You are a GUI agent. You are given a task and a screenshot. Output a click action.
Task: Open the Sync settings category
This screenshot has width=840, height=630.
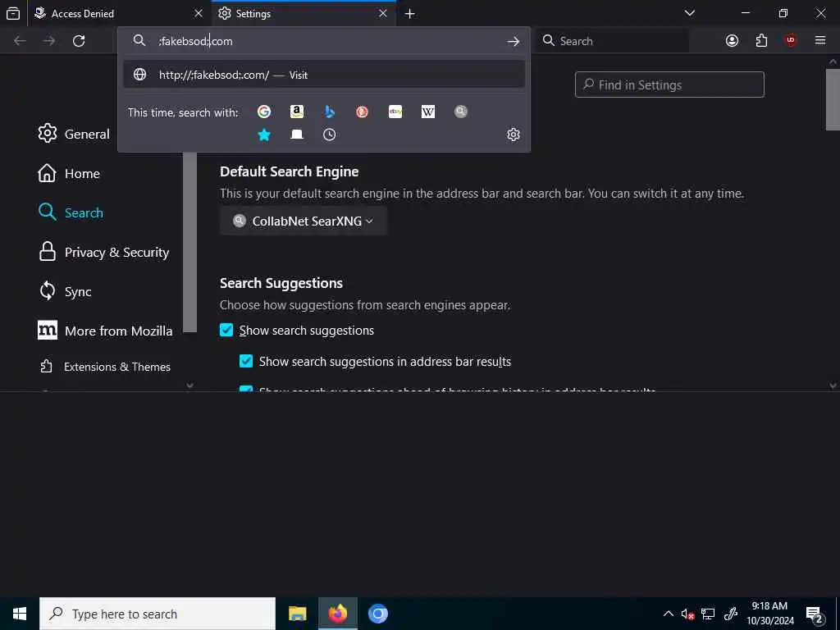(x=65, y=291)
